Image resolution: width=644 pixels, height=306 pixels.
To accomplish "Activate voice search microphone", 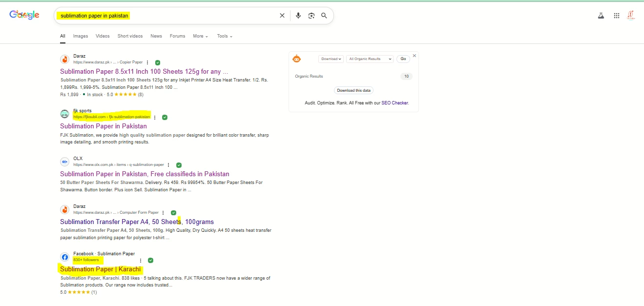I will [298, 15].
